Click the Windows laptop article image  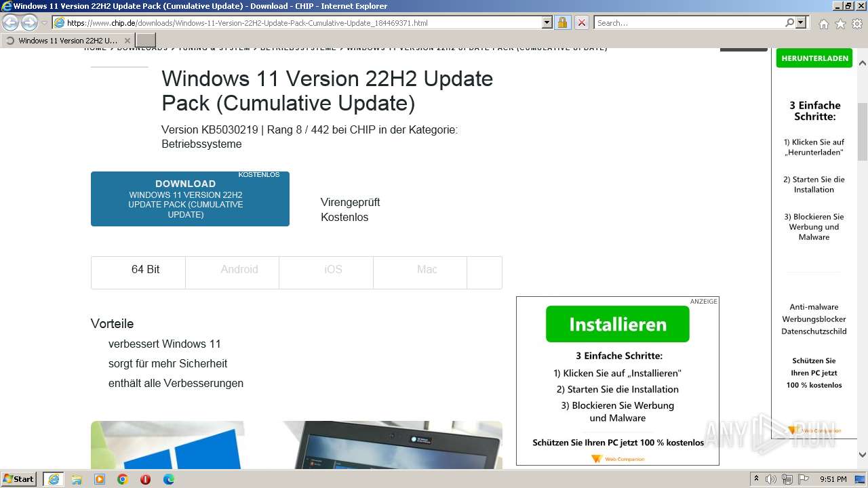pos(296,445)
